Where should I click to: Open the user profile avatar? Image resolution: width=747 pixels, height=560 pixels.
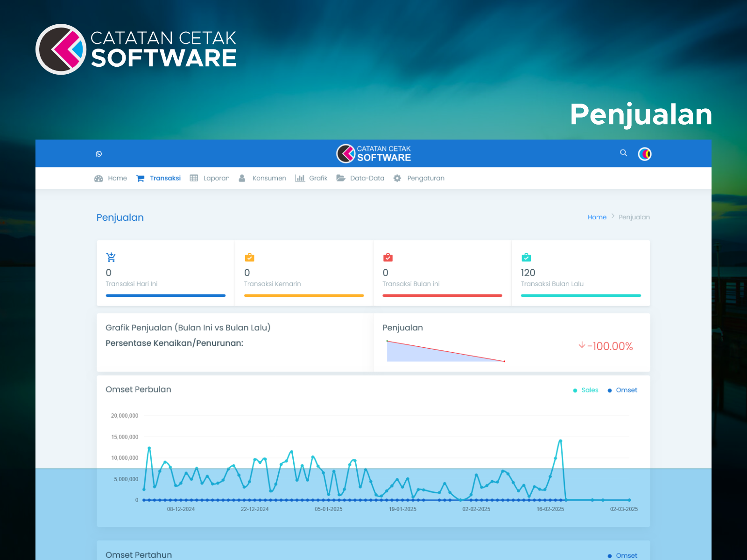pos(645,154)
